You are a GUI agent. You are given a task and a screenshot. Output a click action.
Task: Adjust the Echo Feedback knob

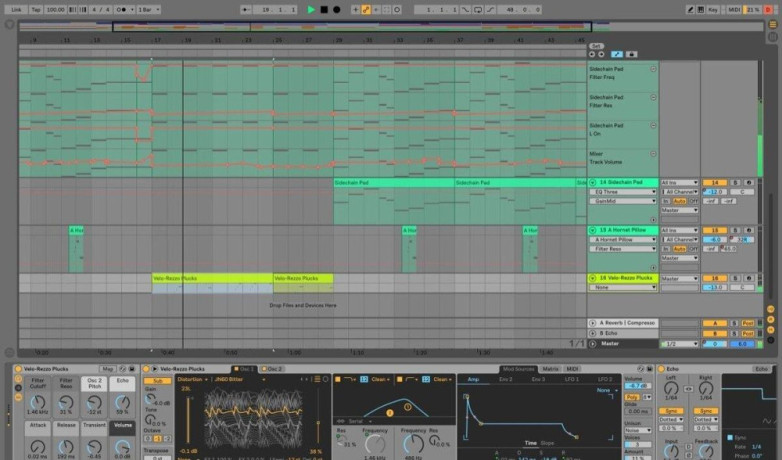point(706,452)
